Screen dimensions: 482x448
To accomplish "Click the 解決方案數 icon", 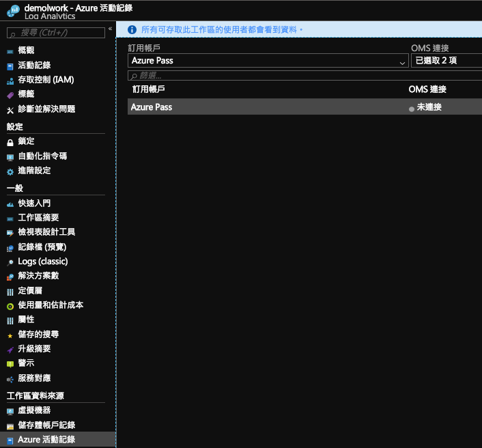I will coord(10,277).
